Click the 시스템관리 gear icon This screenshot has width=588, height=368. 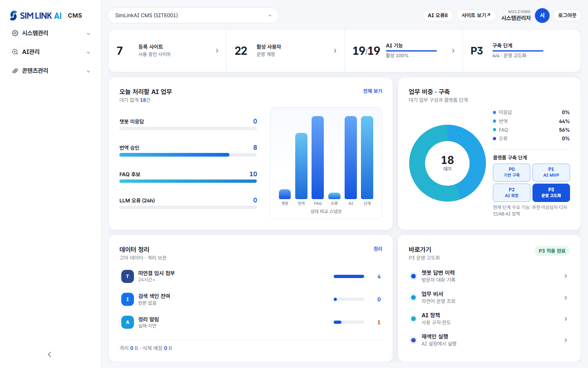[15, 33]
